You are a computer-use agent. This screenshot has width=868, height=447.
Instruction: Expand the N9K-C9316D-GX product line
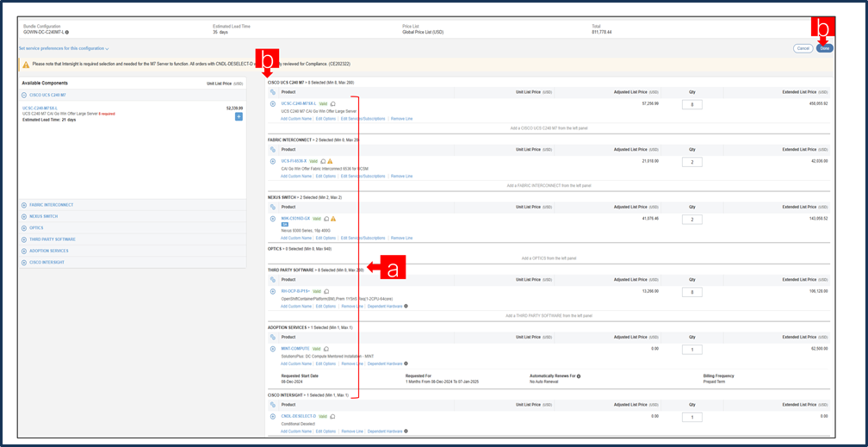(273, 219)
